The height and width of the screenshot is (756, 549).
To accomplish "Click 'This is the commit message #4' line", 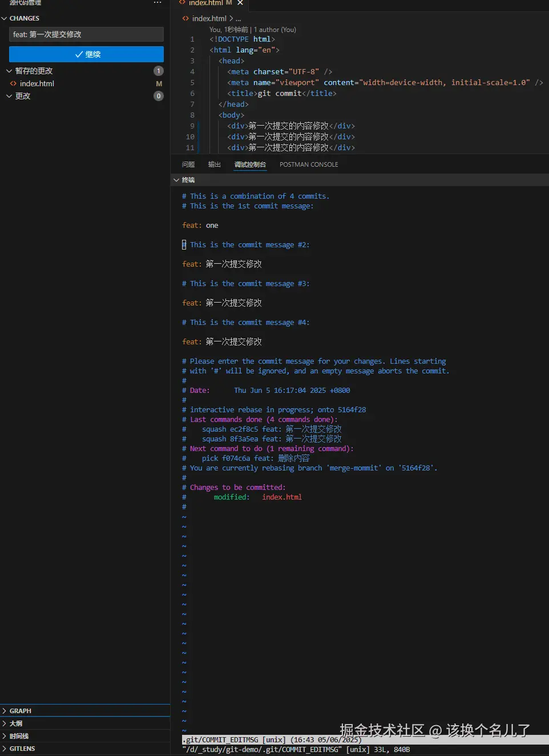I will [x=246, y=323].
